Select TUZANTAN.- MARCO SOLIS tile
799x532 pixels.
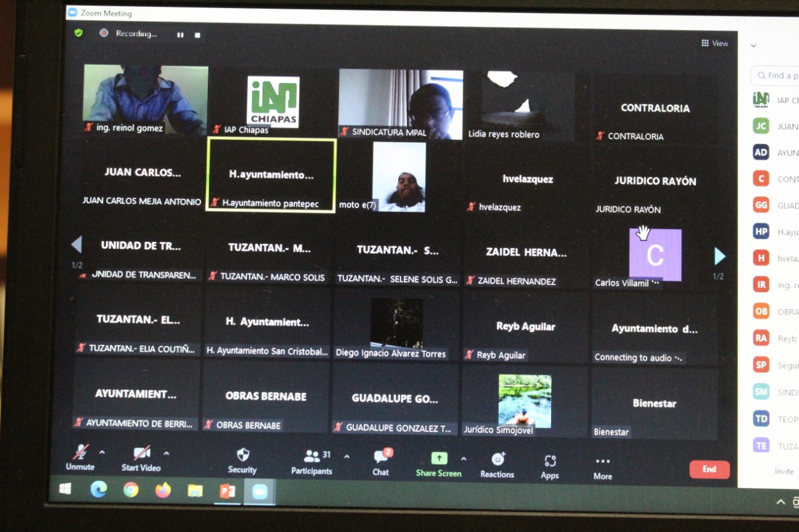pyautogui.click(x=269, y=249)
